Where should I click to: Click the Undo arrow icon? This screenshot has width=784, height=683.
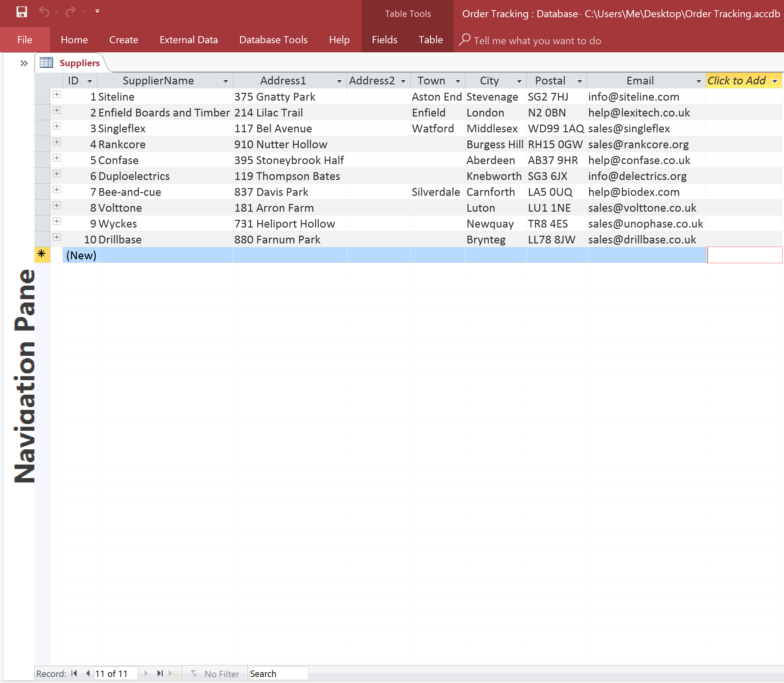click(x=44, y=12)
